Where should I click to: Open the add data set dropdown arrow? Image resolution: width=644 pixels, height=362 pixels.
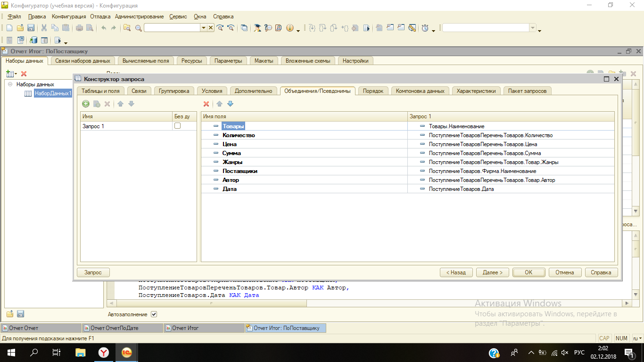[x=16, y=74]
